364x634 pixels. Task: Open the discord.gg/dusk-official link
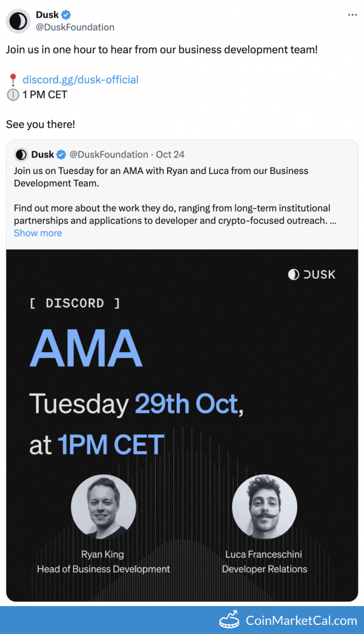tap(81, 79)
